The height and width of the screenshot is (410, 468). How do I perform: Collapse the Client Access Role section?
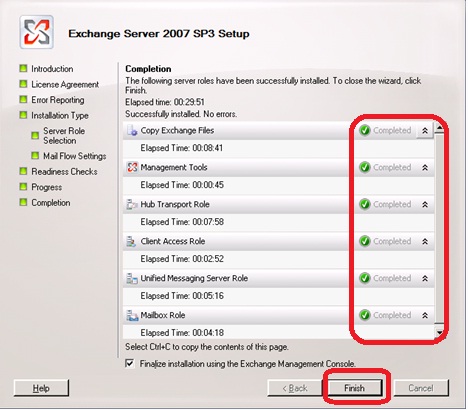pos(425,241)
